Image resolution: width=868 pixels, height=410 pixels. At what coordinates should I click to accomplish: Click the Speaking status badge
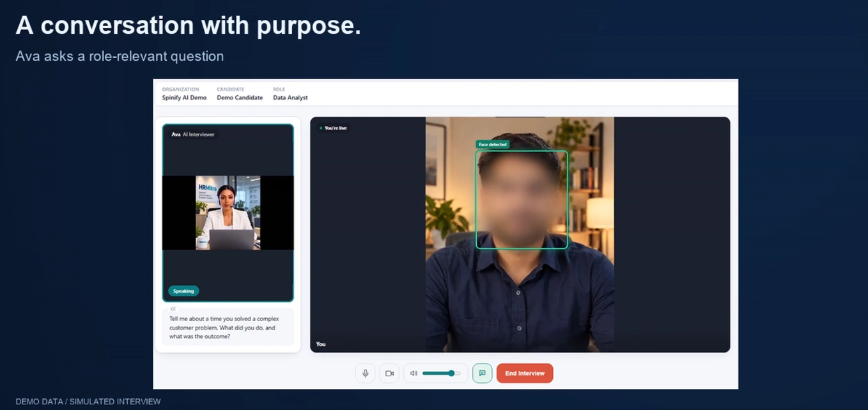[183, 291]
